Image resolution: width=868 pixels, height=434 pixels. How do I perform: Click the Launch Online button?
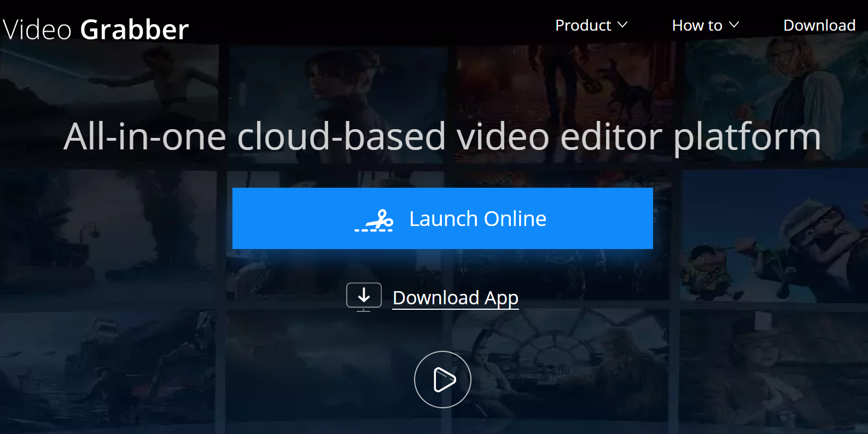click(442, 218)
